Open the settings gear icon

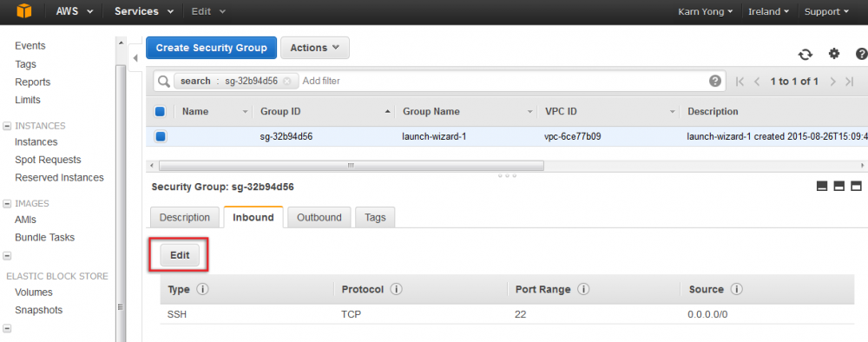coord(833,54)
